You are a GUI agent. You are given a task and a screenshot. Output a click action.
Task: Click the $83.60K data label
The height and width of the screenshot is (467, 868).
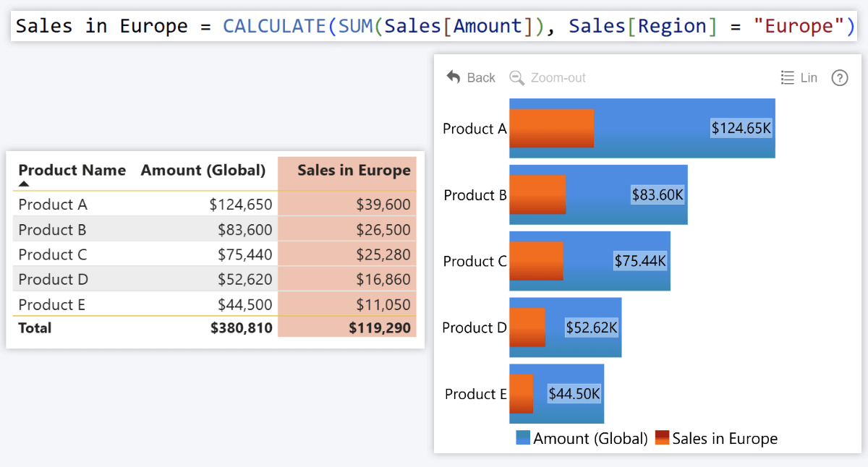(658, 195)
